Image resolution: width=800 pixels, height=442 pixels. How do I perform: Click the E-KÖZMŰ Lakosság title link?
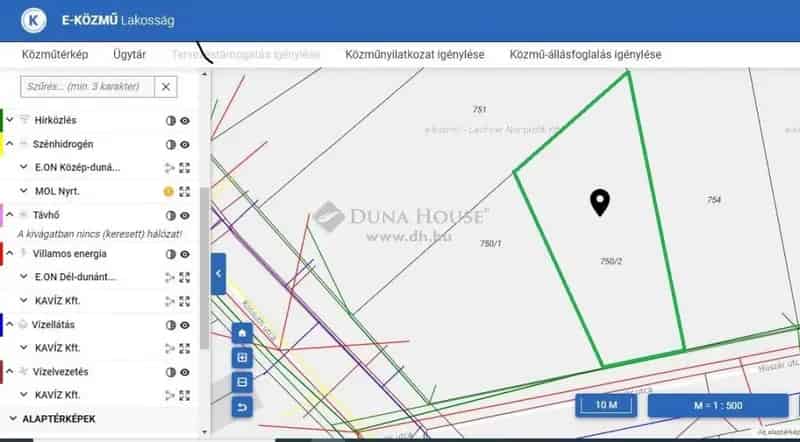(118, 21)
